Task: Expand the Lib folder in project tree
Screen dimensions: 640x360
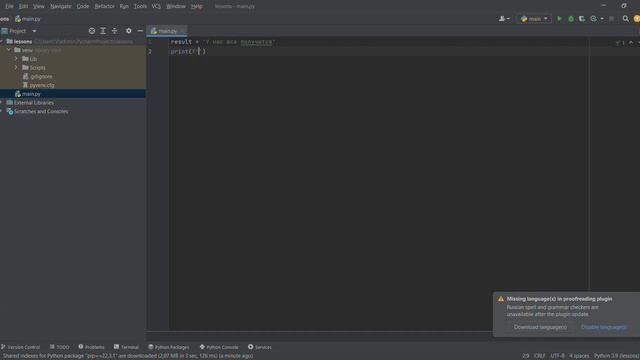Action: click(16, 59)
